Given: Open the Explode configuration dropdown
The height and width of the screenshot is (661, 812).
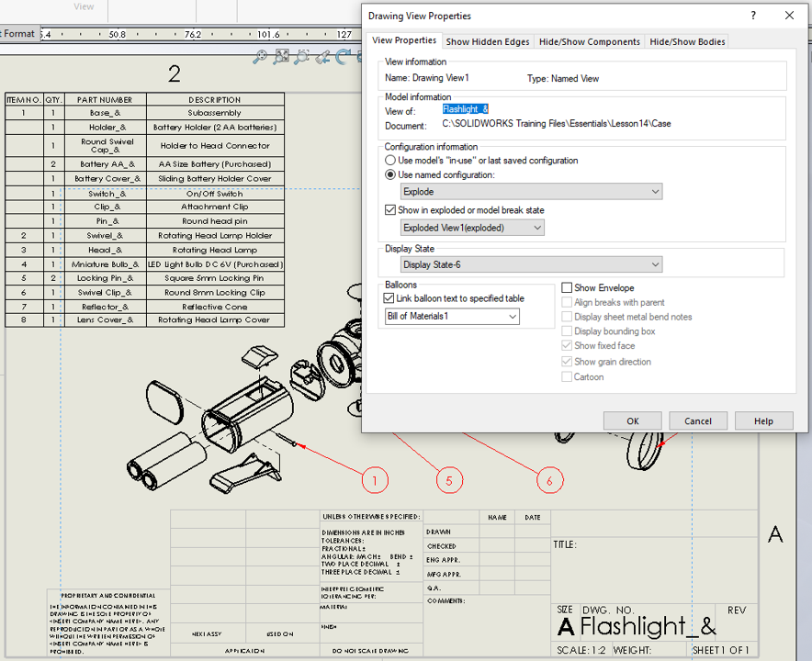Looking at the screenshot, I should tap(531, 192).
